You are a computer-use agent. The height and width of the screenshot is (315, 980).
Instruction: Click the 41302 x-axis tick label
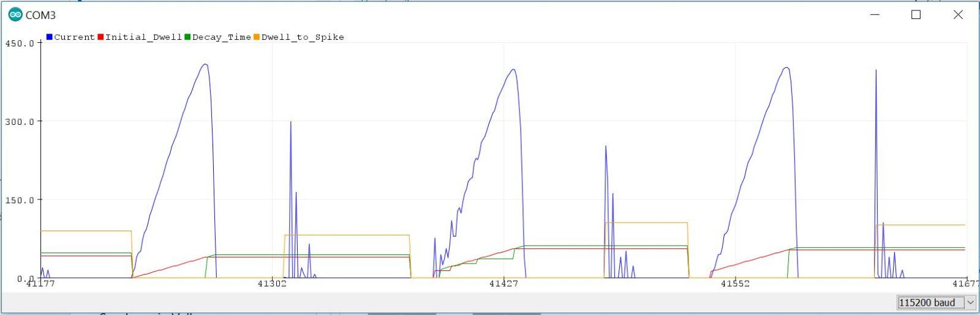click(x=271, y=284)
